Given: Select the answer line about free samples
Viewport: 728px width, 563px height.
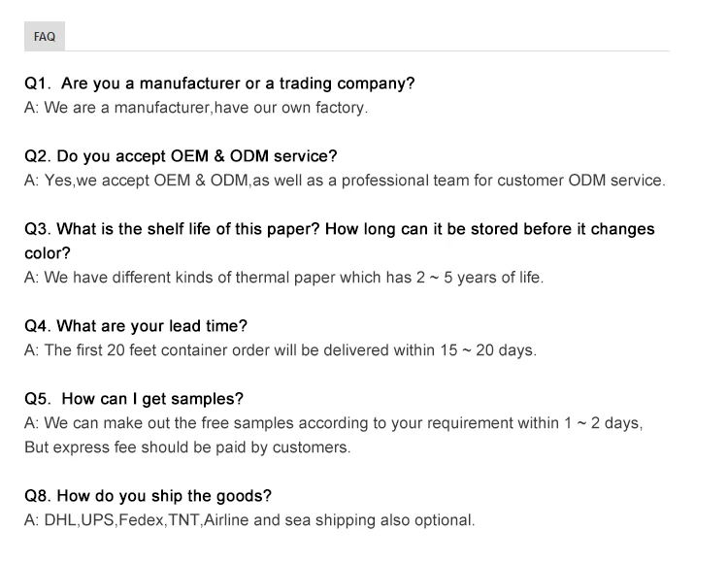Looking at the screenshot, I should coord(333,423).
